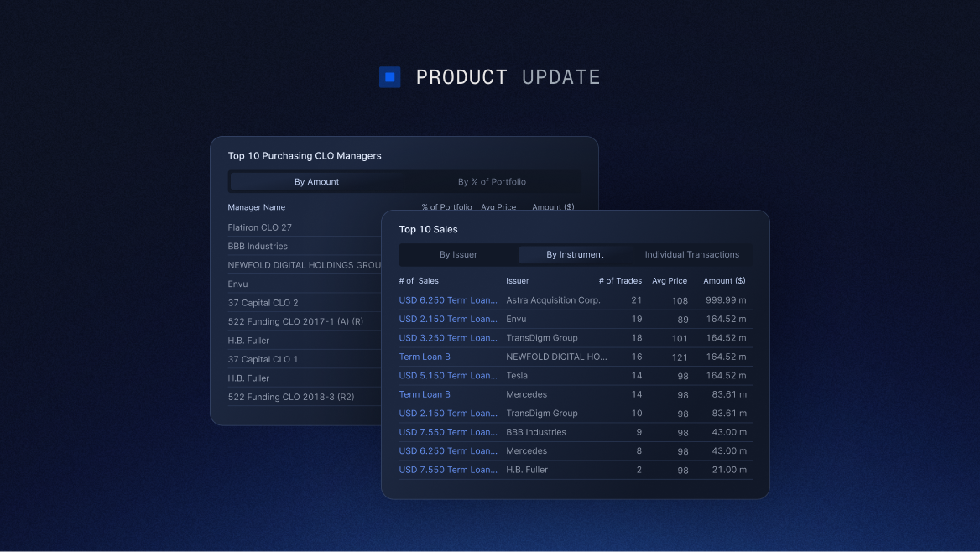This screenshot has height=552, width=980.
Task: Click the % of Portfolio column header
Action: click(x=446, y=207)
